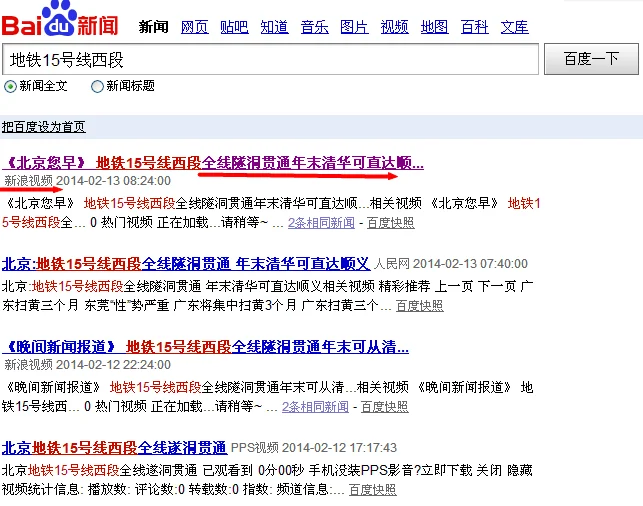The width and height of the screenshot is (643, 506).
Task: Switch to the 视频 tab
Action: (394, 27)
